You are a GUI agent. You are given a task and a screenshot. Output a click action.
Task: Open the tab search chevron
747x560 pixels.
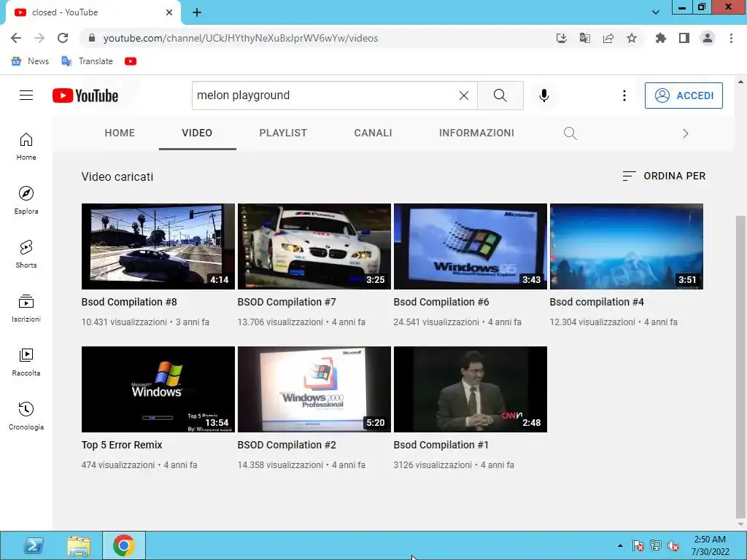(656, 12)
